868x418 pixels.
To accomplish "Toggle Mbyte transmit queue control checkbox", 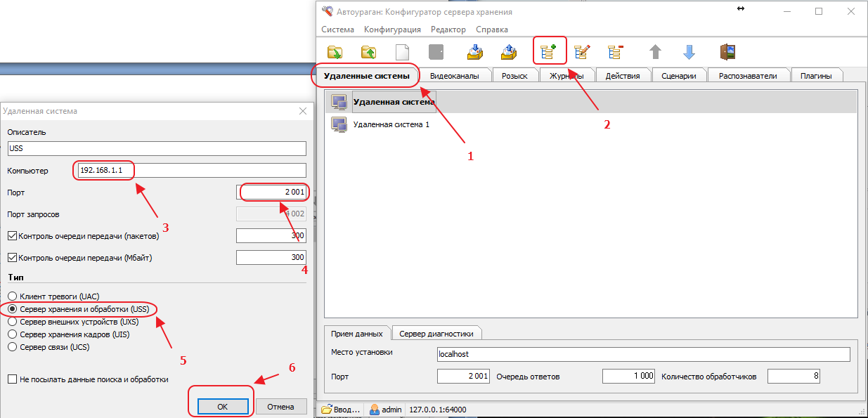I will click(x=12, y=258).
